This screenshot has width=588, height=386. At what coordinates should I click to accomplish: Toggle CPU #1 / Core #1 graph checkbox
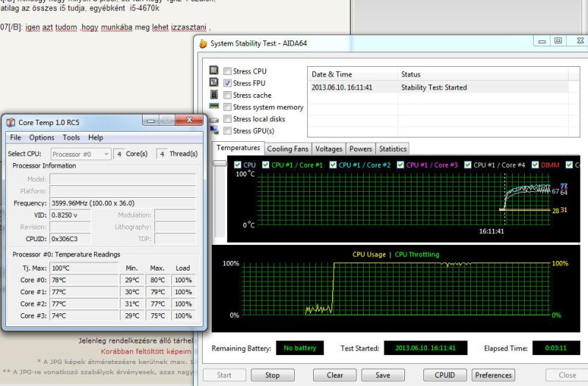(265, 165)
